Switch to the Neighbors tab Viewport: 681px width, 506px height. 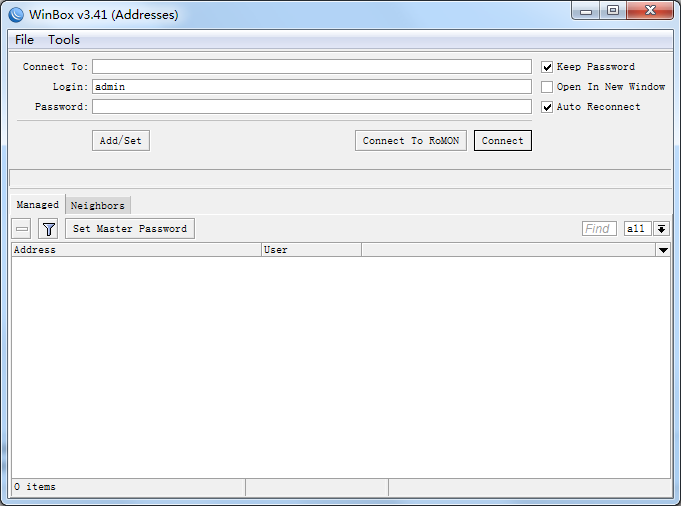98,205
